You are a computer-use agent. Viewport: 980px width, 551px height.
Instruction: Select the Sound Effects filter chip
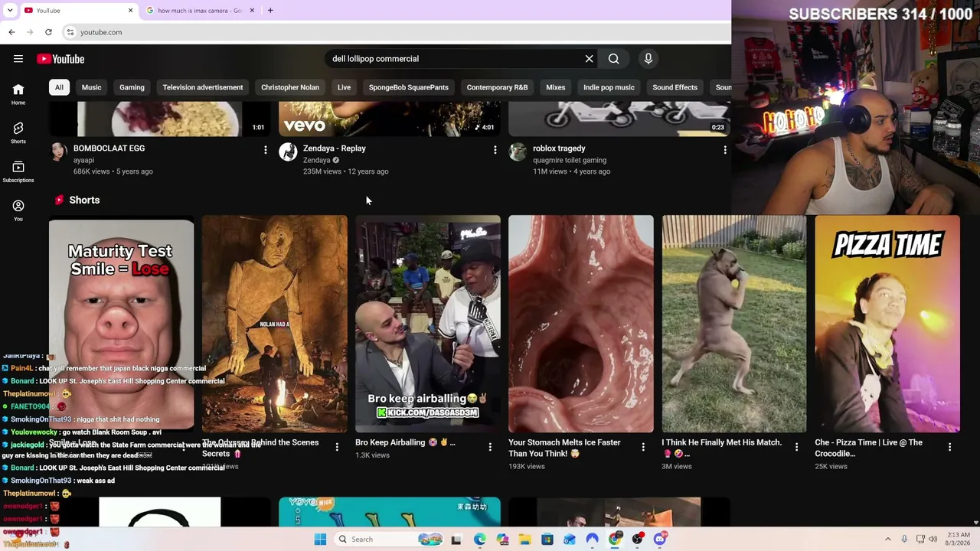[x=675, y=87]
